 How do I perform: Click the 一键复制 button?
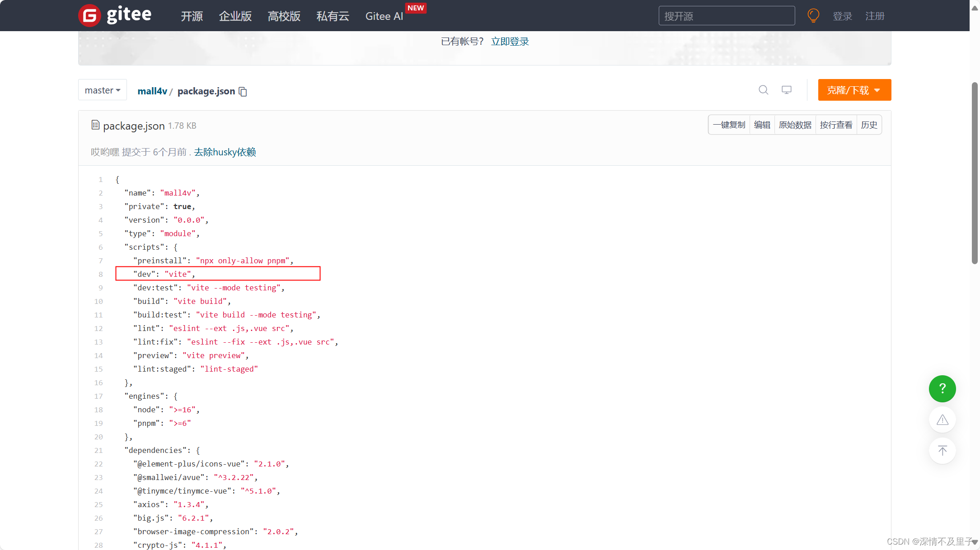(729, 125)
